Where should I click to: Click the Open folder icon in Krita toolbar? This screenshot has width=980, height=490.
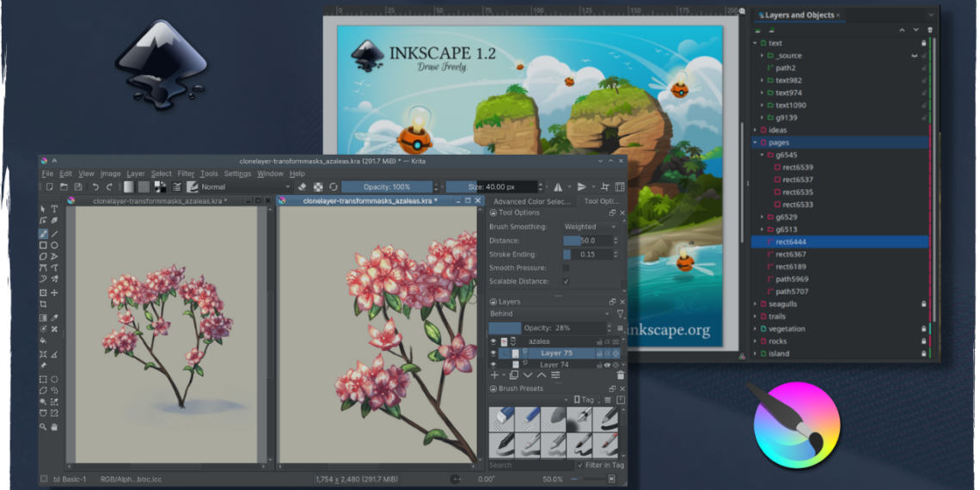point(63,187)
